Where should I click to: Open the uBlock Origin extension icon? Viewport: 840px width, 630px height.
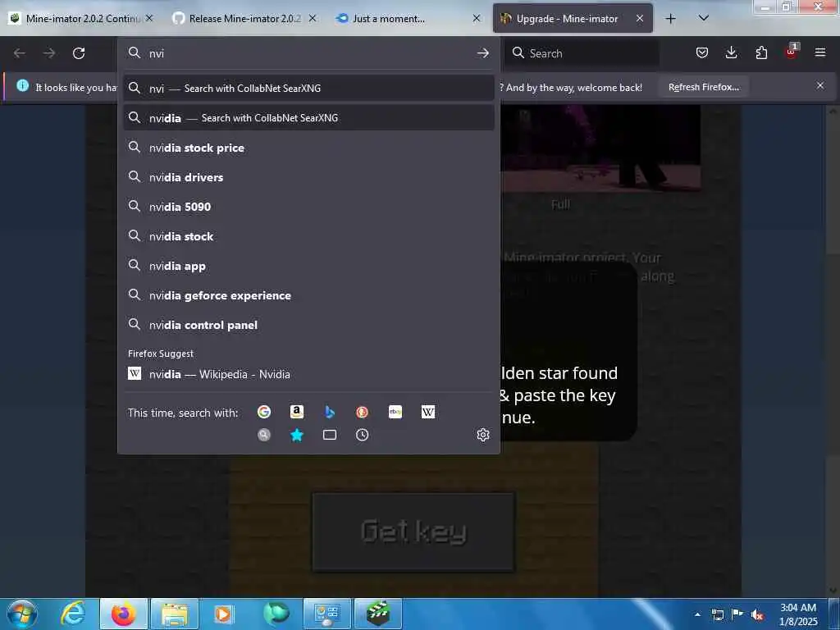tap(792, 52)
